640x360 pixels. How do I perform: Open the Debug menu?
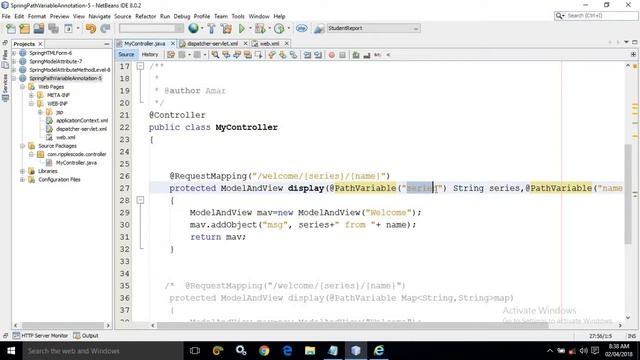182,16
